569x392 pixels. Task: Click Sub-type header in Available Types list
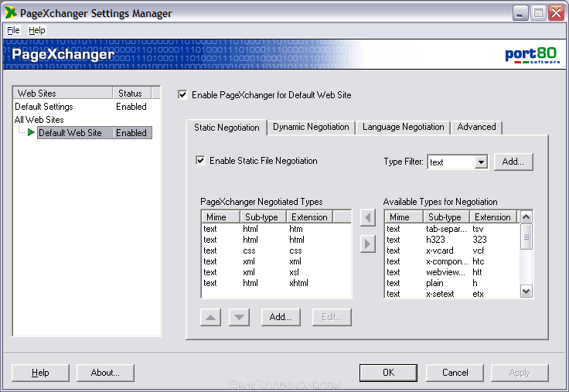point(446,217)
